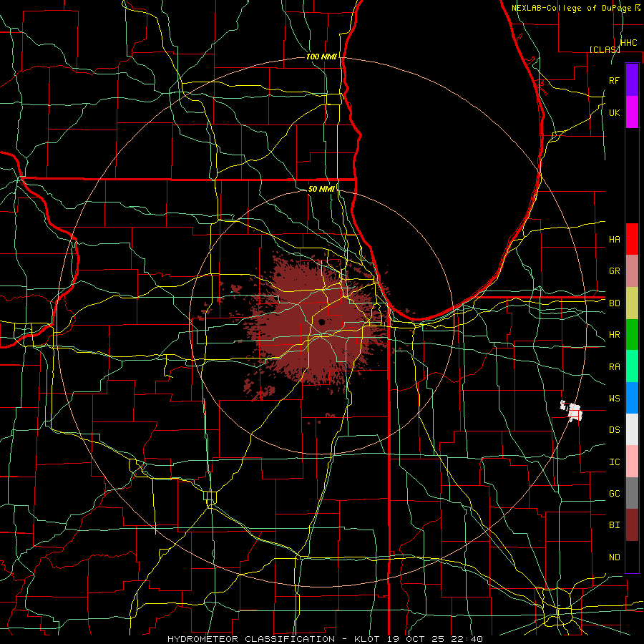The height and width of the screenshot is (644, 644).
Task: Click the HA legend label
Action: [x=615, y=239]
